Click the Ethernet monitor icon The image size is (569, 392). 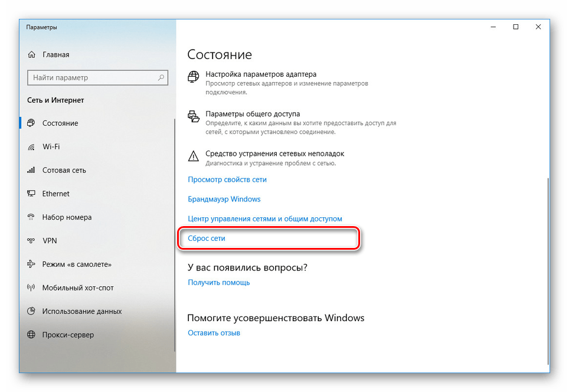tap(31, 194)
